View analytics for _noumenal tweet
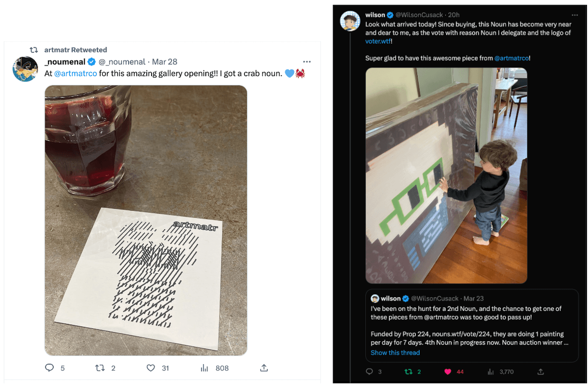 pyautogui.click(x=205, y=368)
